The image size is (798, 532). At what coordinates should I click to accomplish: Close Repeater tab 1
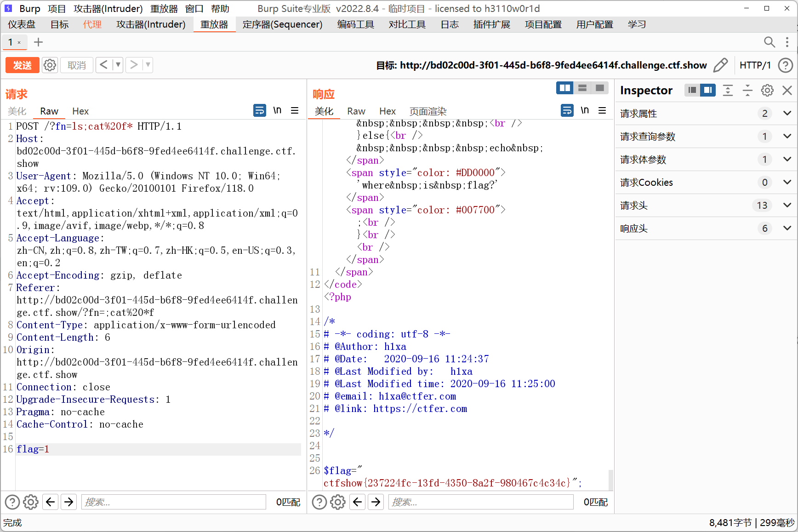[x=19, y=43]
